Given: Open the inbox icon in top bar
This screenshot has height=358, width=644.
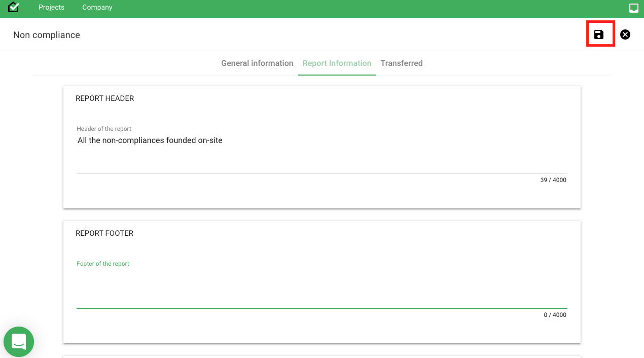Looking at the screenshot, I should coord(634,8).
